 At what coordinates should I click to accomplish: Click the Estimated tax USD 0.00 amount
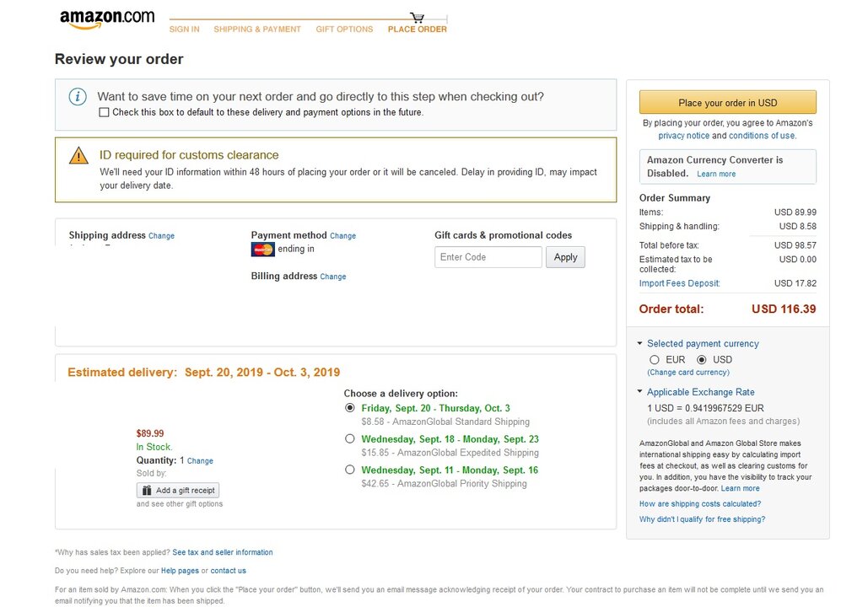point(798,259)
